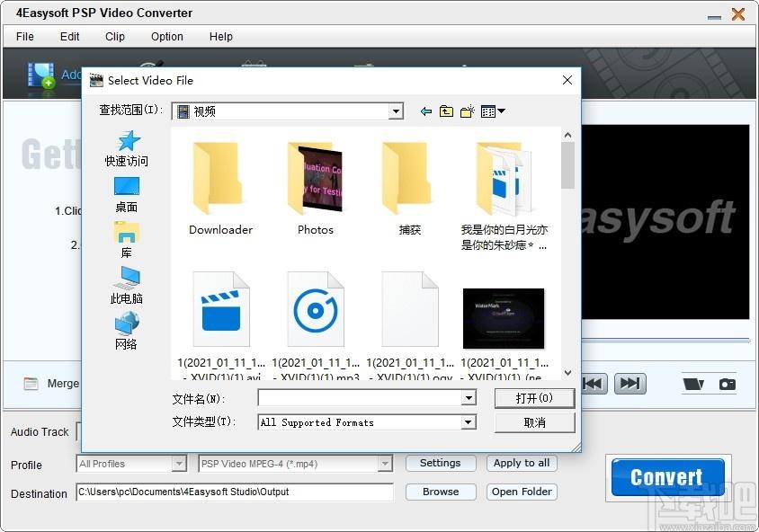This screenshot has width=759, height=532.
Task: Click the Merge icon in main window
Action: tap(31, 384)
